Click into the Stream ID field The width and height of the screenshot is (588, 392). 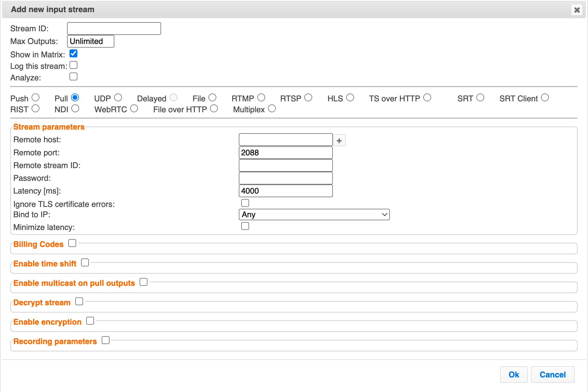tap(114, 29)
